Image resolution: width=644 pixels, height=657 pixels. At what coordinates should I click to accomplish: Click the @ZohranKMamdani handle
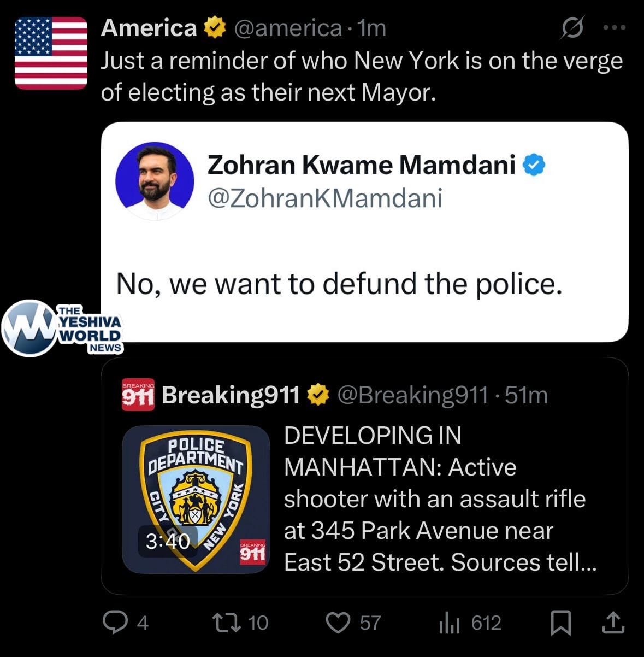(x=325, y=198)
